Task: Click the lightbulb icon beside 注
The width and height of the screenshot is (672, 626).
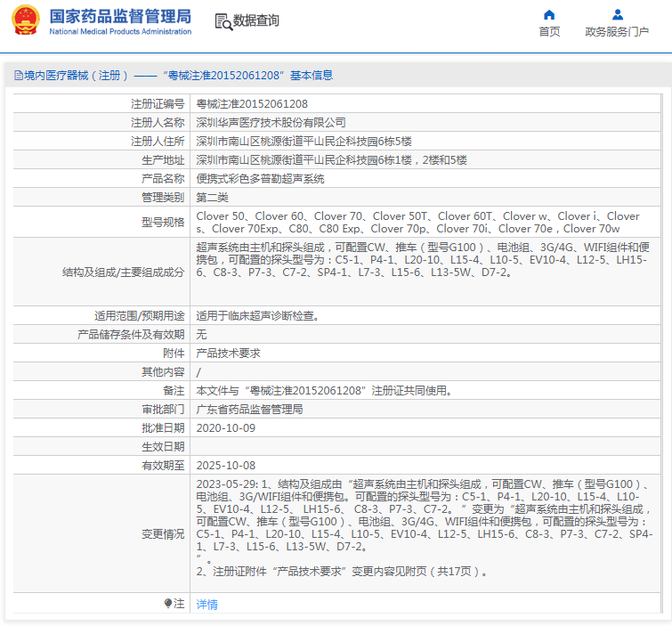Action: [x=168, y=604]
